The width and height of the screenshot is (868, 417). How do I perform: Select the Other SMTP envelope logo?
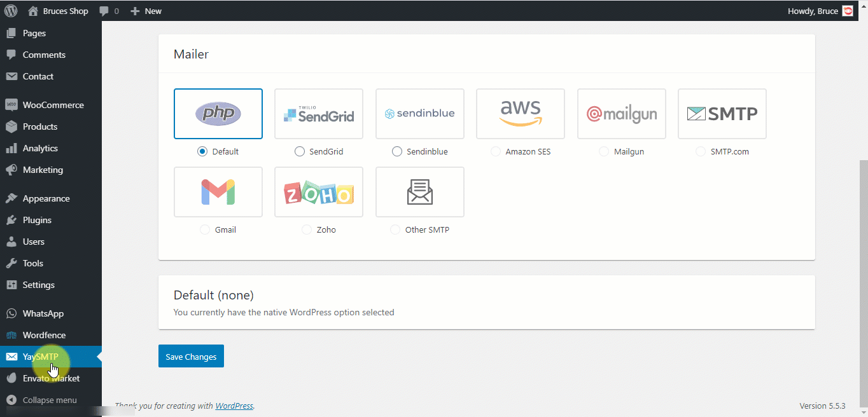tap(420, 192)
